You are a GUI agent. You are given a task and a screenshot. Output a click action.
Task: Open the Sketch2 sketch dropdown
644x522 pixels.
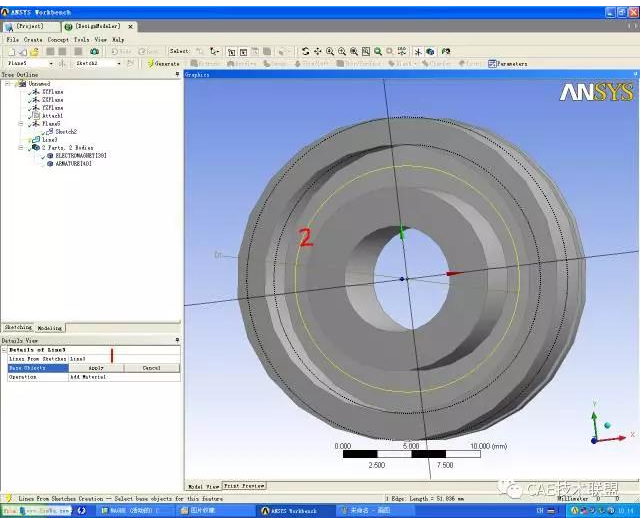click(119, 64)
